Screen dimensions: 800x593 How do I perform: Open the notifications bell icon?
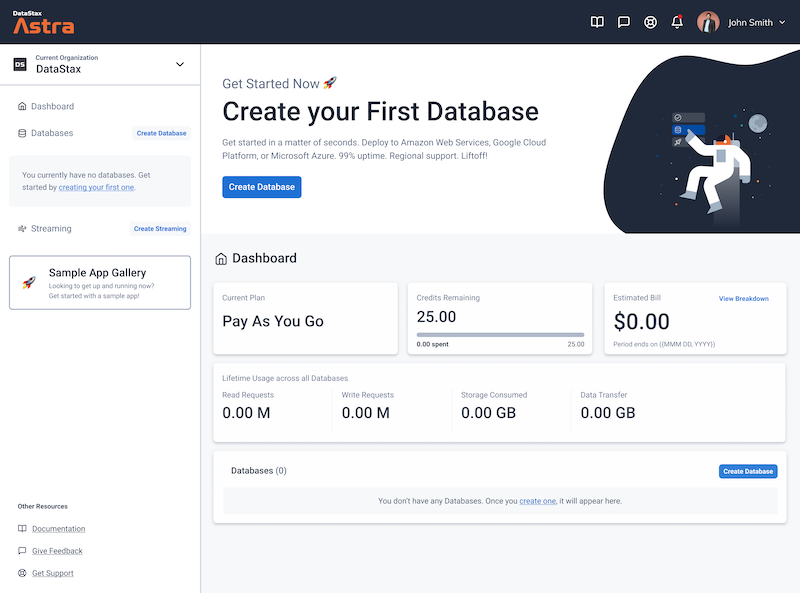677,22
